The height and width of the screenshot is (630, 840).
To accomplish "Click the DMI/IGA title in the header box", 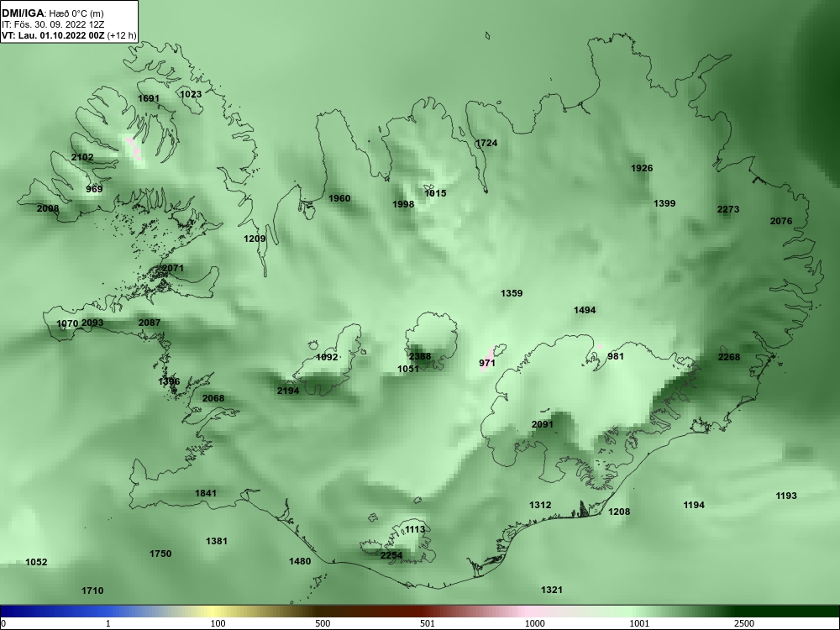I will (x=22, y=13).
